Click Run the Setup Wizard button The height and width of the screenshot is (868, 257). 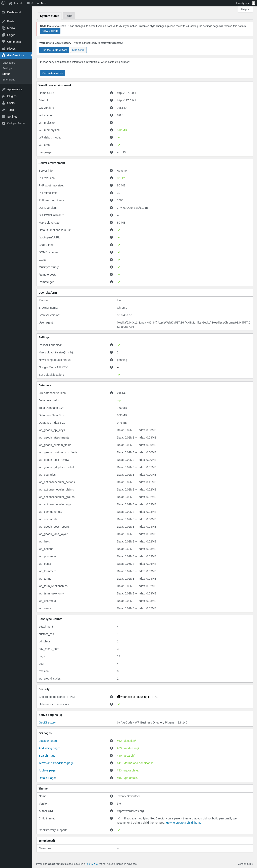click(x=54, y=50)
